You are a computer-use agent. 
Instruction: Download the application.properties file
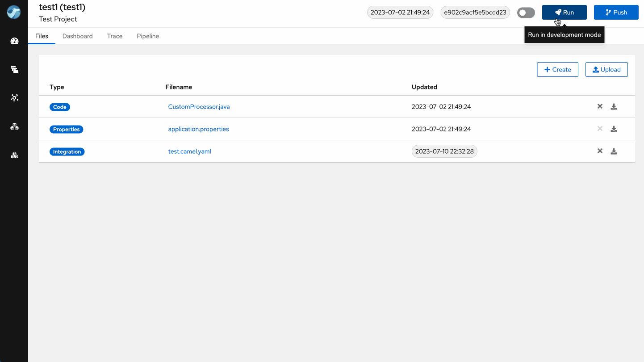coord(614,129)
